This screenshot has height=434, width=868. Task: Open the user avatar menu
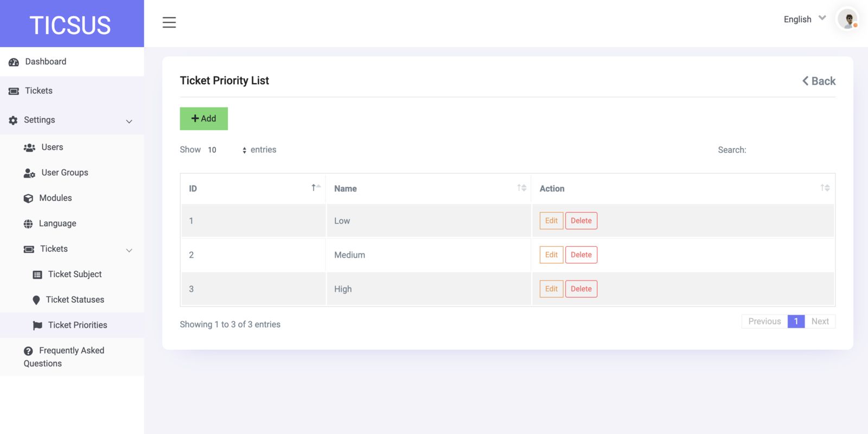(847, 19)
